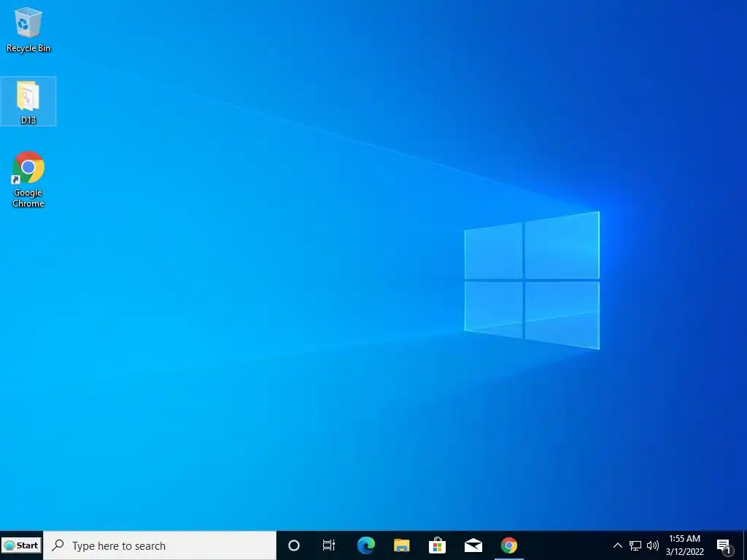The image size is (747, 560).
Task: Select the Recycle Bin desktop icon
Action: pos(28,29)
